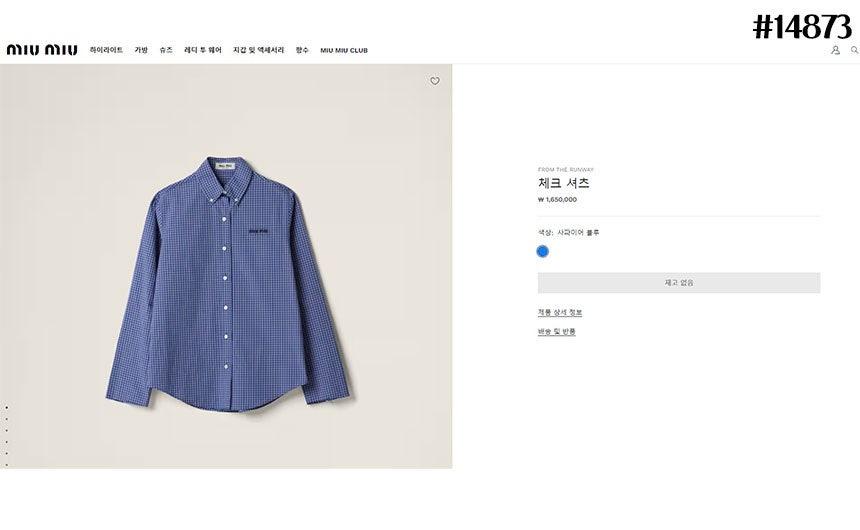The width and height of the screenshot is (860, 530).
Task: Select the first image pagination dot
Action: pyautogui.click(x=7, y=408)
